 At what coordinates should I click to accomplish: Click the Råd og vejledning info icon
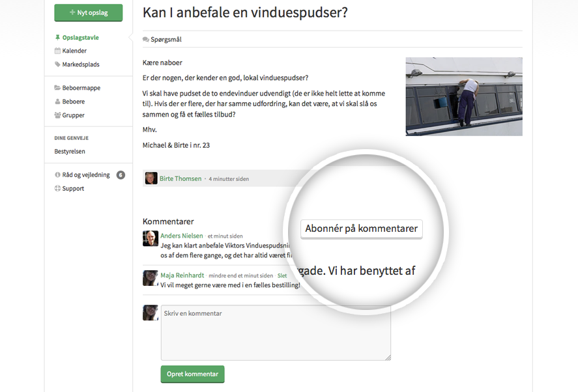point(57,175)
